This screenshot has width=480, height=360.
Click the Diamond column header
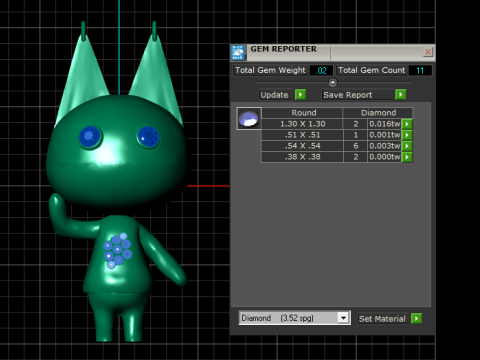tap(378, 113)
